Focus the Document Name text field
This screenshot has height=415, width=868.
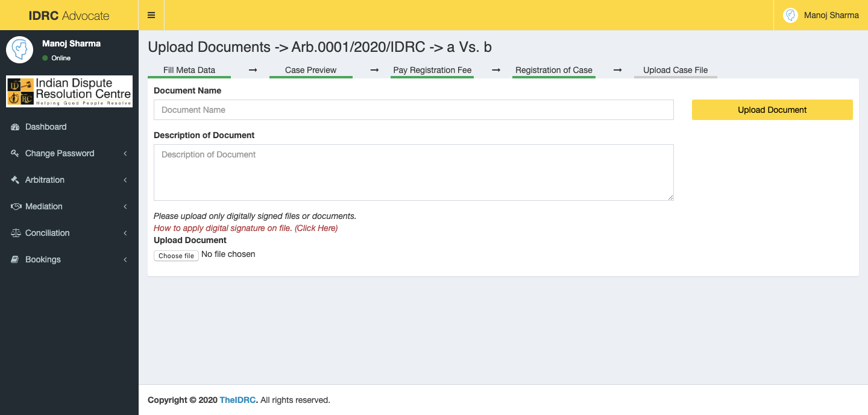[414, 110]
